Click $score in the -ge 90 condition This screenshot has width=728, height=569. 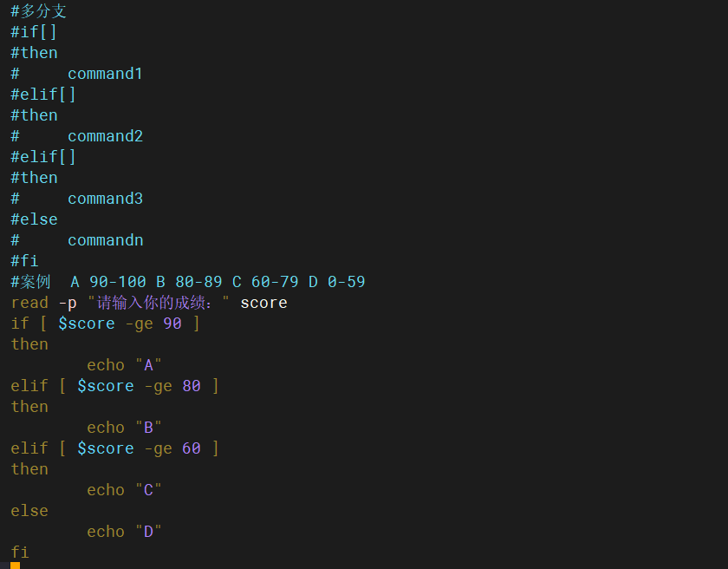point(87,324)
